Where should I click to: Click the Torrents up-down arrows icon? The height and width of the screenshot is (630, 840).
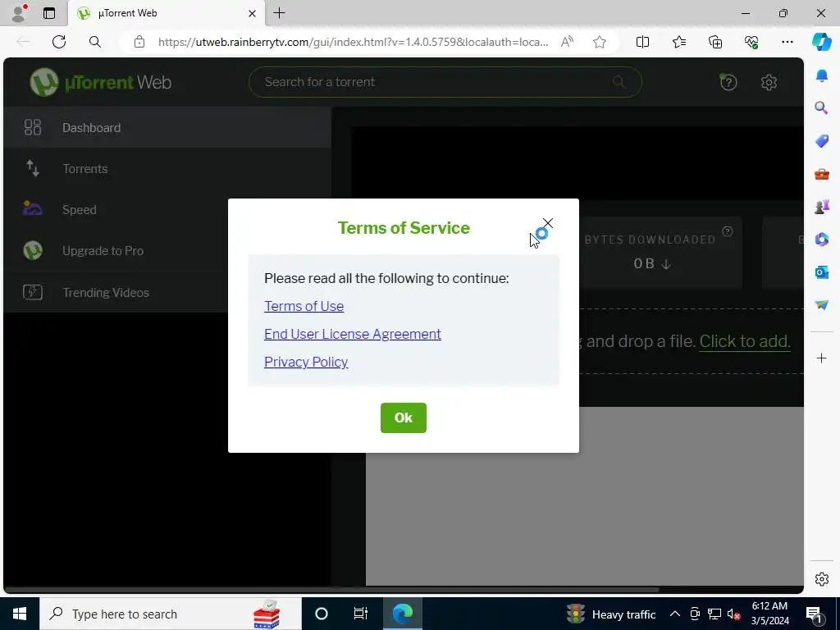pos(33,168)
